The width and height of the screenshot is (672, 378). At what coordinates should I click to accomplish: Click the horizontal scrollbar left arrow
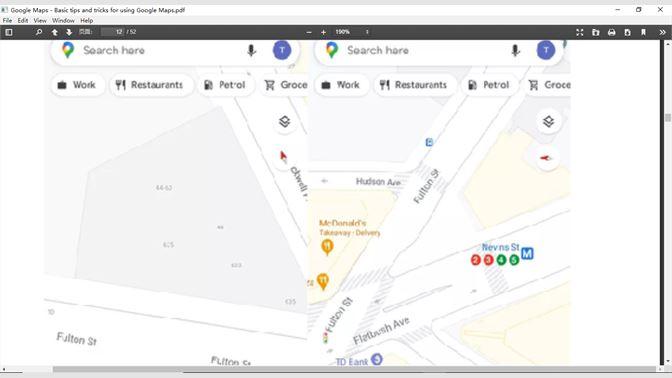(x=3, y=369)
